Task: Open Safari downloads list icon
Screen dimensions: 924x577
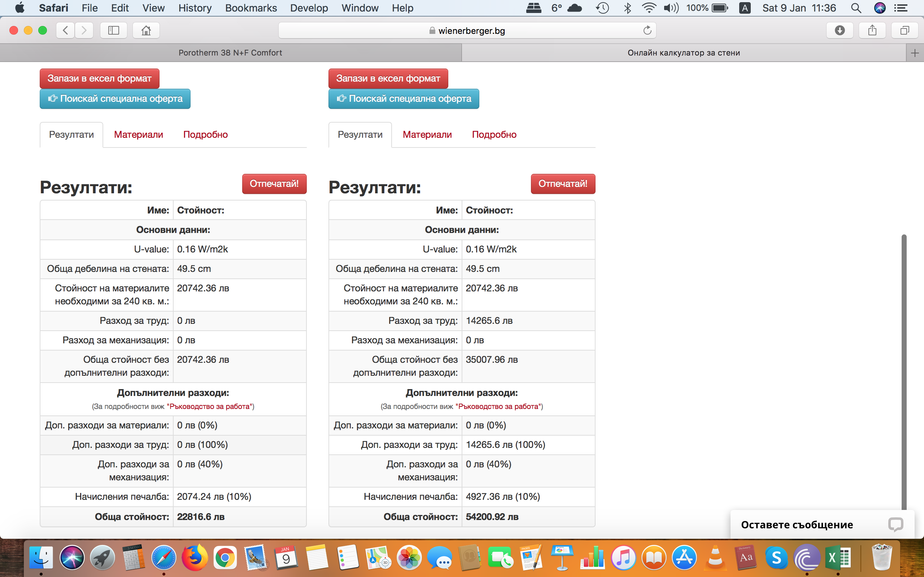Action: [840, 31]
